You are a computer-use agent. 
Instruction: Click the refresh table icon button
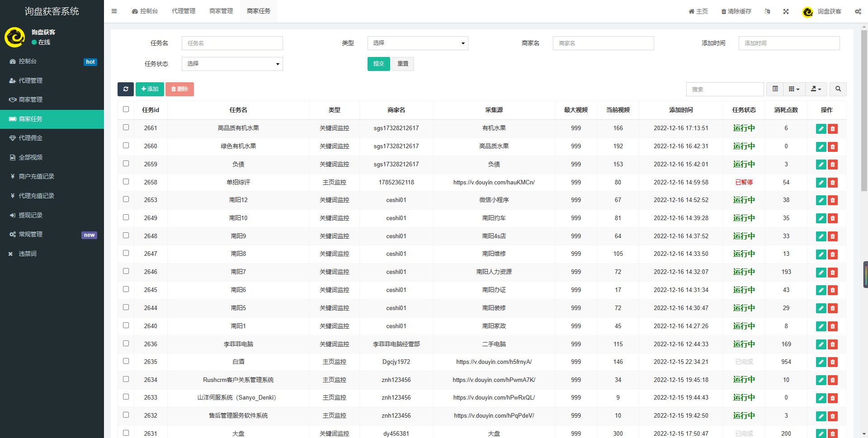click(126, 89)
